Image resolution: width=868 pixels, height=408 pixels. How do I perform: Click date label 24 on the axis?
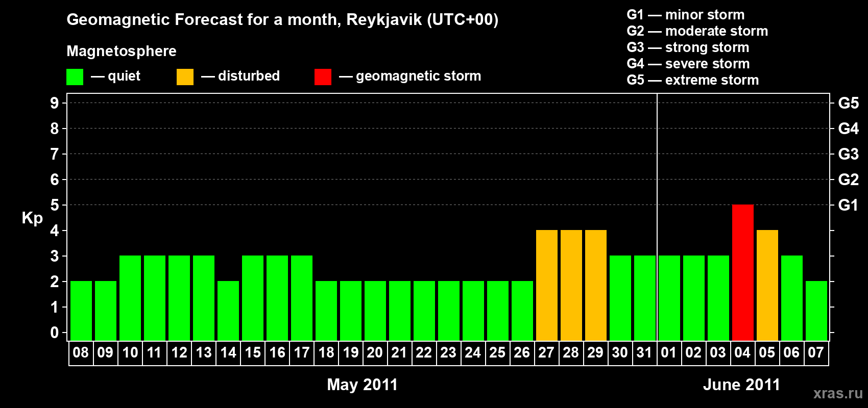(473, 352)
